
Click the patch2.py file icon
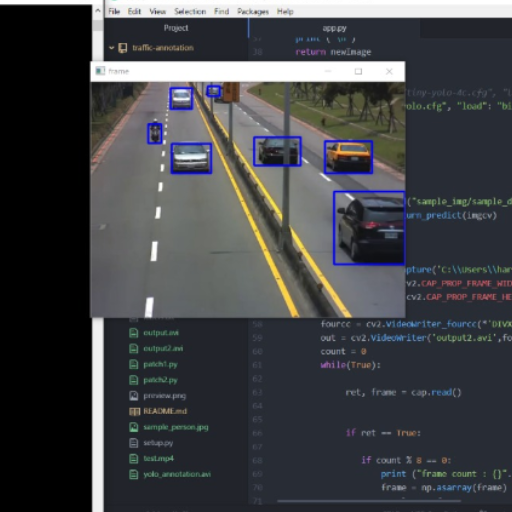(x=134, y=380)
